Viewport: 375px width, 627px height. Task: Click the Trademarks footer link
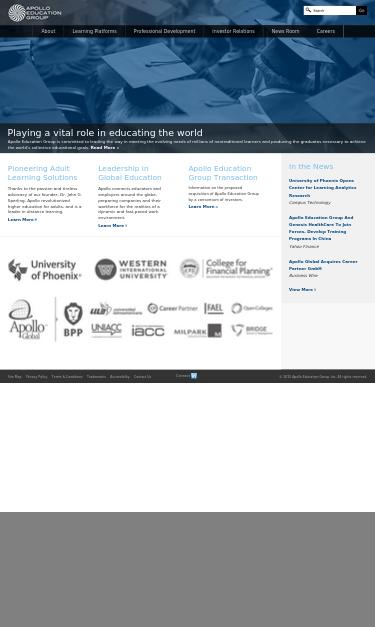96,377
